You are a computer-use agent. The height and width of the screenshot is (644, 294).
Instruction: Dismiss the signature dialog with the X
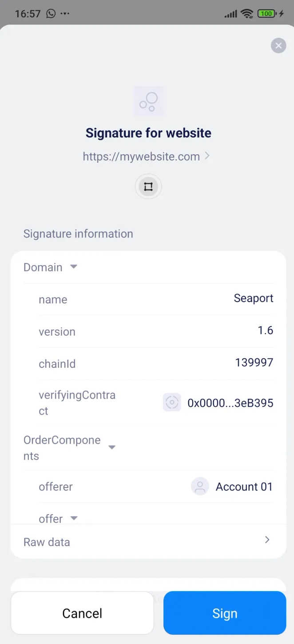[x=278, y=45]
